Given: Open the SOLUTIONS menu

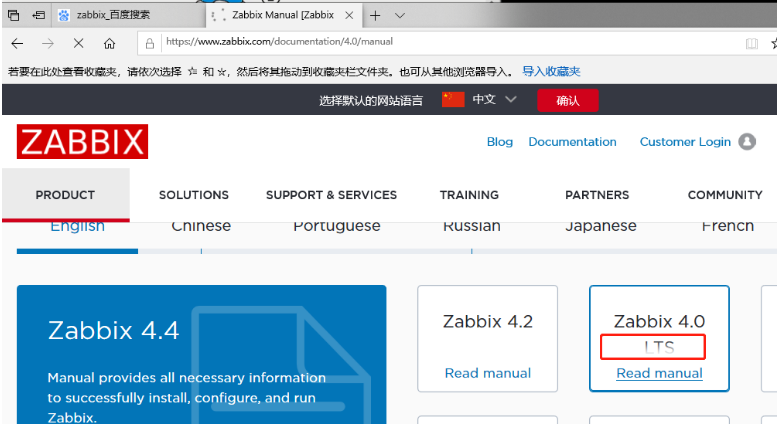Looking at the screenshot, I should [194, 195].
